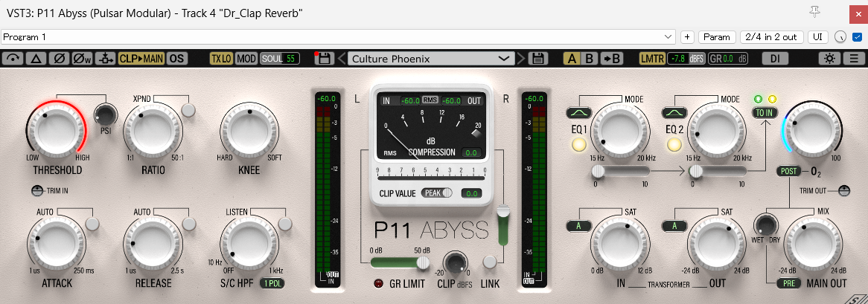Open EQ 2 bell shape MODE selector
The height and width of the screenshot is (304, 868).
(x=674, y=113)
